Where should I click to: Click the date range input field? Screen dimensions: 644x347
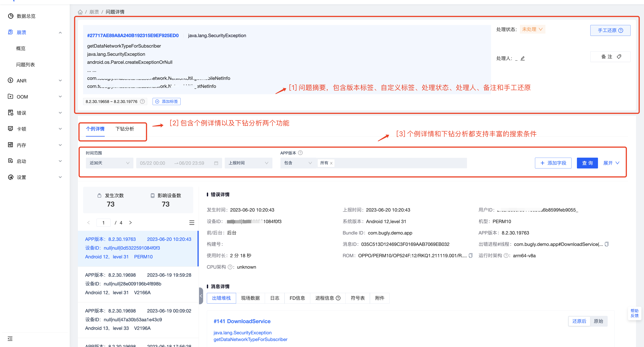[x=179, y=163]
